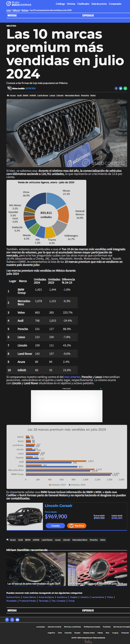Select the ESPECIALES tab below header
Image resolution: width=130 pixels, height=644 pixels.
(x=88, y=16)
